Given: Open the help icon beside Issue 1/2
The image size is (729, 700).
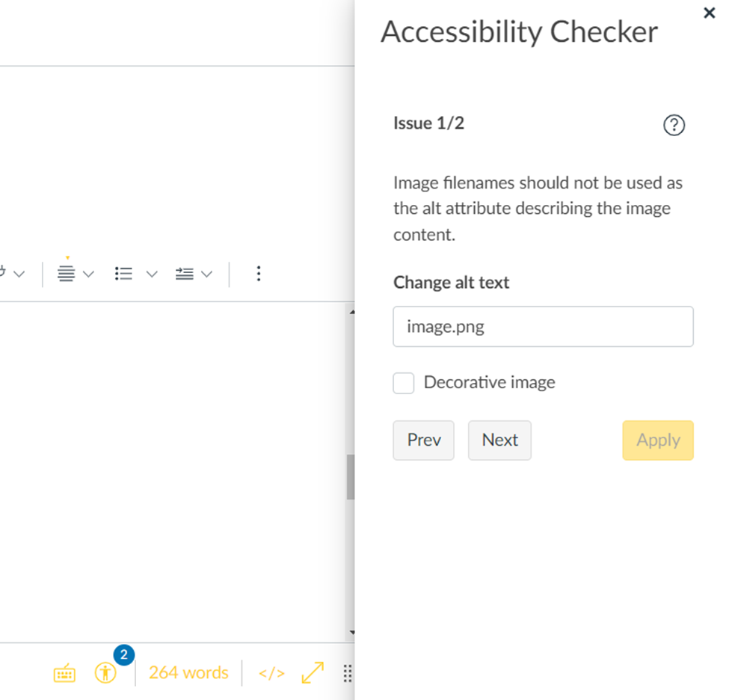Looking at the screenshot, I should (674, 125).
